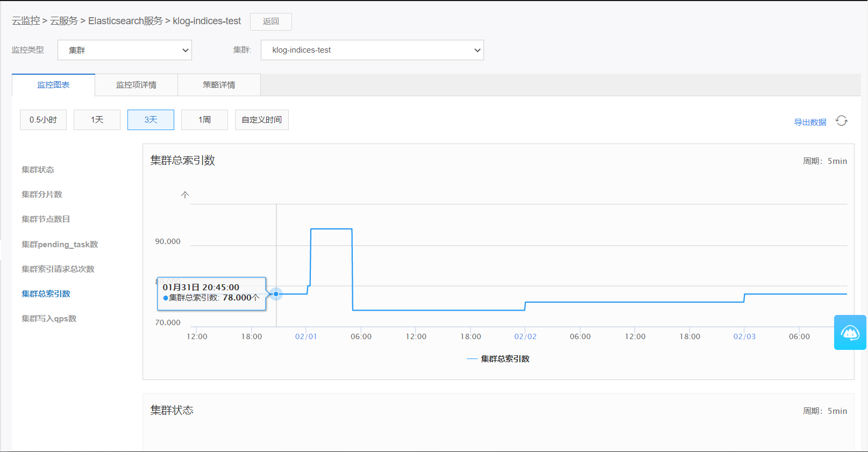Click the 云服务 breadcrumb link

pos(64,21)
